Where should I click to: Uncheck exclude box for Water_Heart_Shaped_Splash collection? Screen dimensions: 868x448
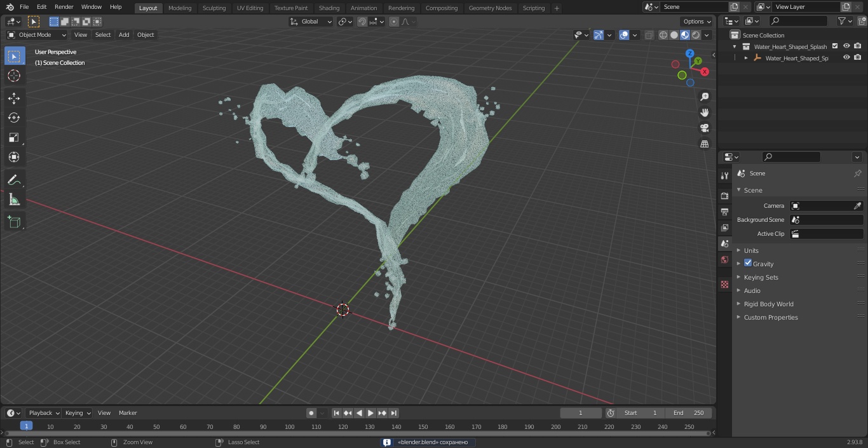pyautogui.click(x=835, y=46)
